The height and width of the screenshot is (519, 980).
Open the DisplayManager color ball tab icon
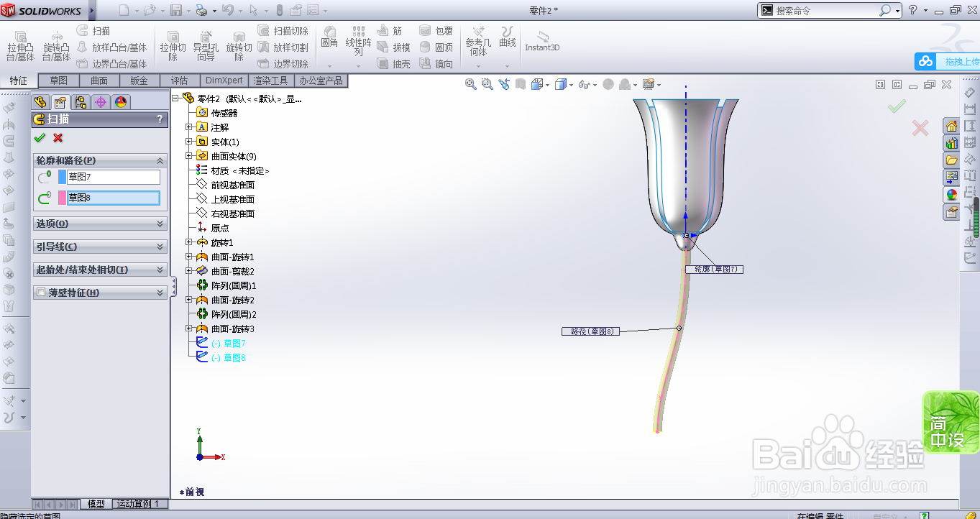coord(121,102)
